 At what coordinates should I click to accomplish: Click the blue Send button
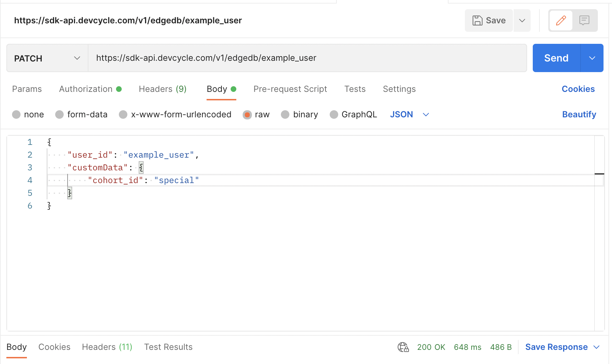[556, 58]
